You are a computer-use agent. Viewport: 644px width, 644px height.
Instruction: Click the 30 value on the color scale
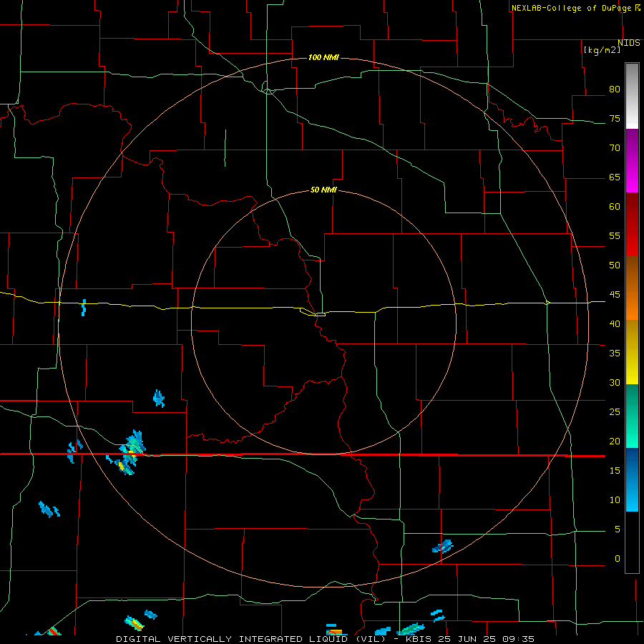click(x=615, y=382)
